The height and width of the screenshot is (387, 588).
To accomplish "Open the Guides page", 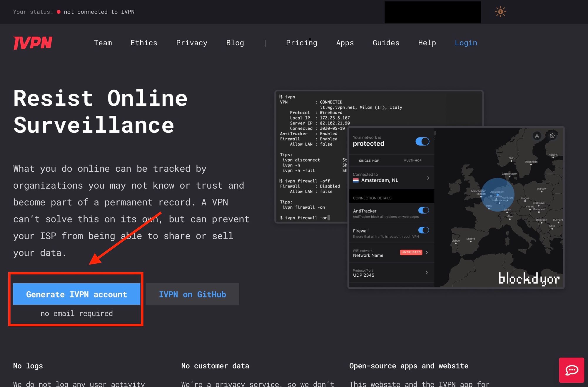I will 386,43.
